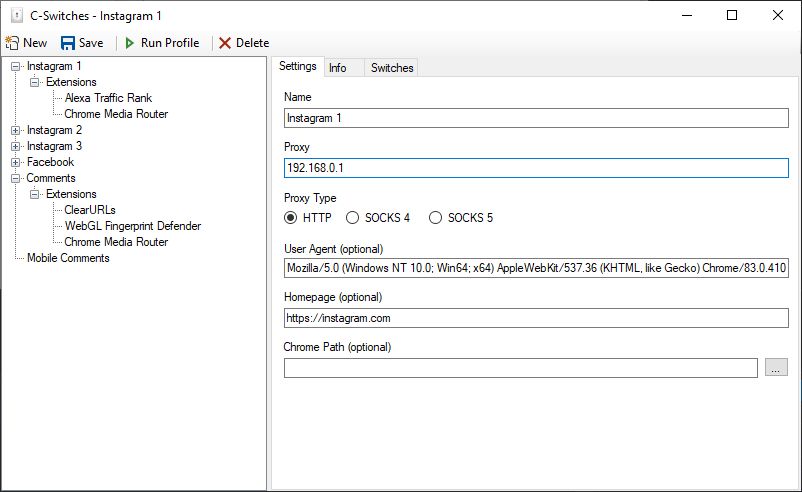Select the HTTP proxy type
Image resolution: width=802 pixels, height=492 pixels.
tap(291, 218)
